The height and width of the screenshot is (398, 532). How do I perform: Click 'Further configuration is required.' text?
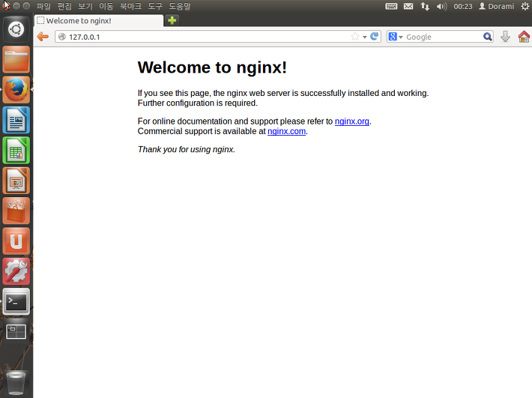pos(198,103)
